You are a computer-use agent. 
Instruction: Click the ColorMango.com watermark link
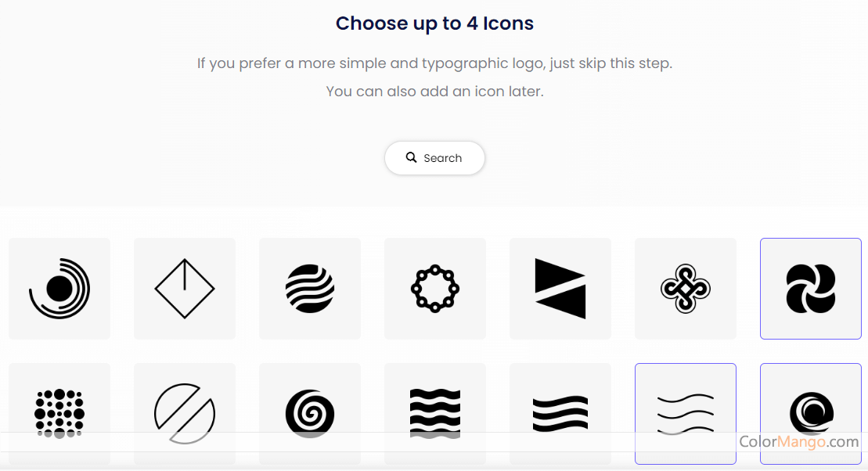(x=798, y=442)
